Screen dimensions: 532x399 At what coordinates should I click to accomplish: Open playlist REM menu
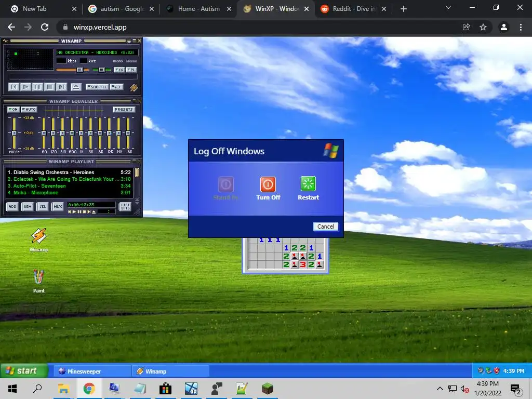pos(28,207)
